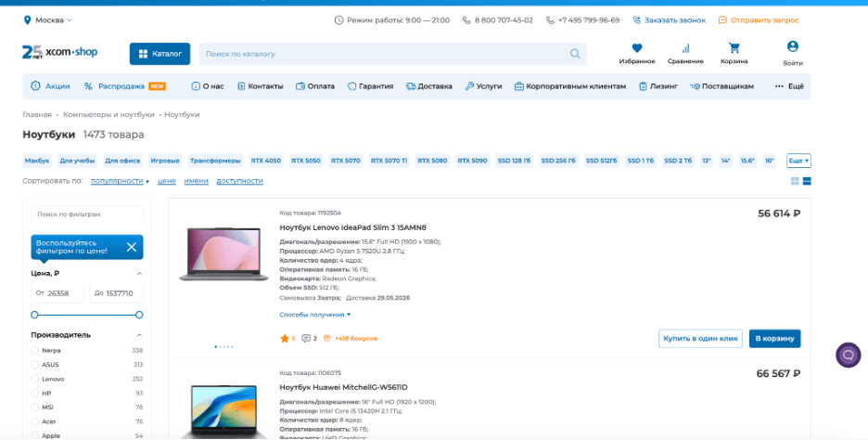This screenshot has width=868, height=440.
Task: Check the ASUS manufacturer filter
Action: (35, 365)
